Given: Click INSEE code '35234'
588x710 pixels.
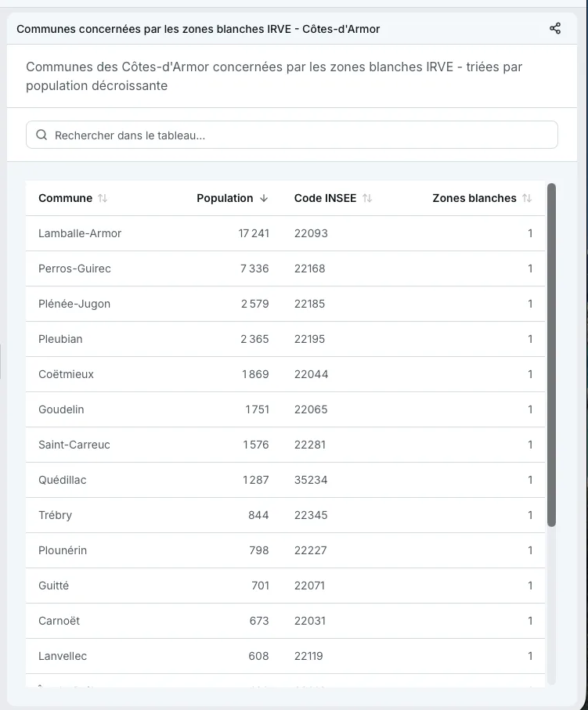Looking at the screenshot, I should 311,480.
